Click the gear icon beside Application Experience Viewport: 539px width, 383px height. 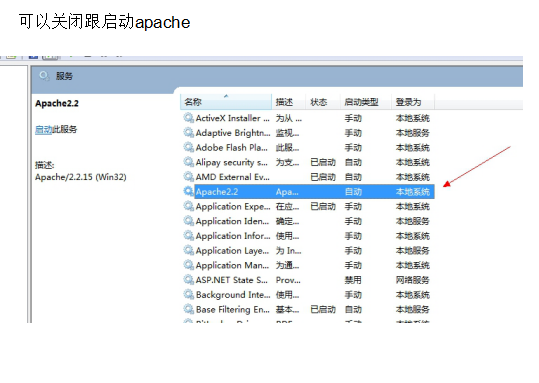tap(188, 206)
